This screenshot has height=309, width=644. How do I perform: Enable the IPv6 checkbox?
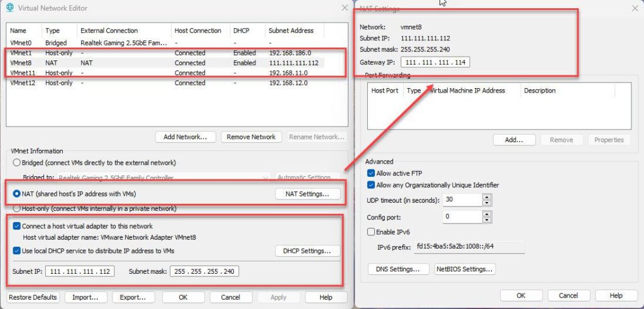point(371,232)
